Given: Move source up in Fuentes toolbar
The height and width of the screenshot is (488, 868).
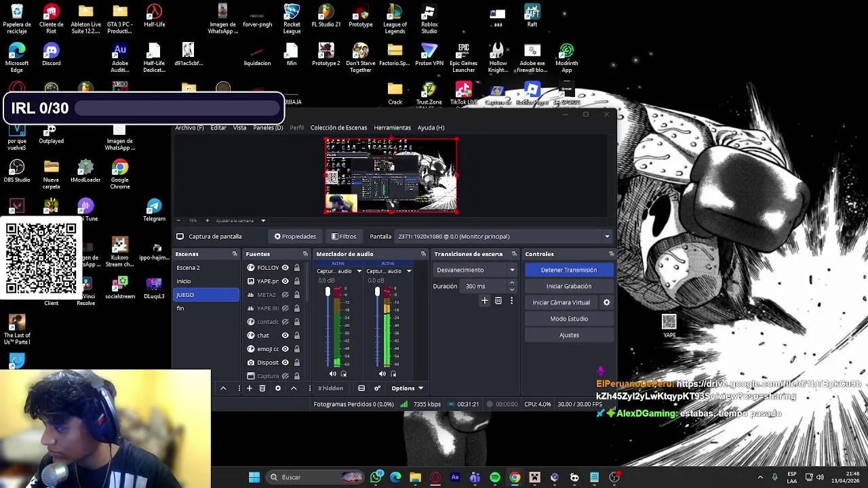Looking at the screenshot, I should (294, 388).
